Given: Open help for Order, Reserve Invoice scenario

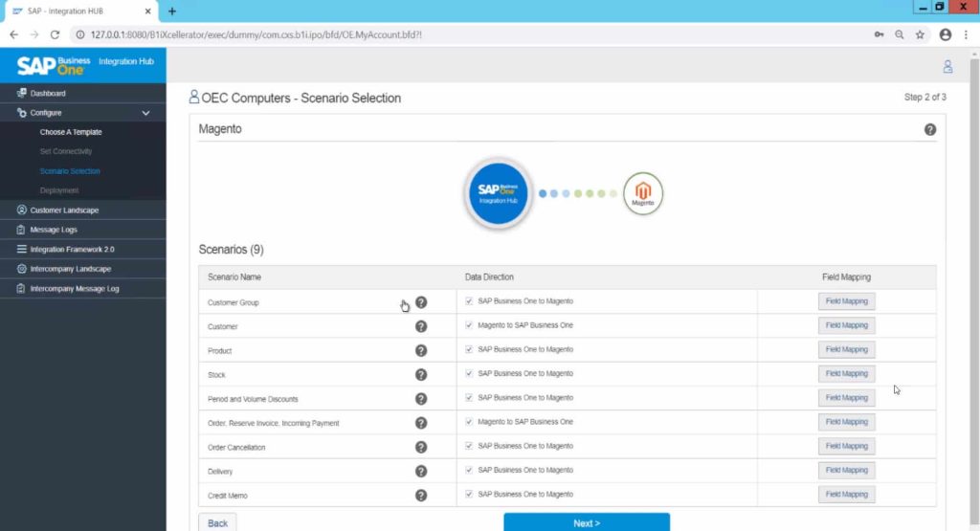Looking at the screenshot, I should 421,423.
